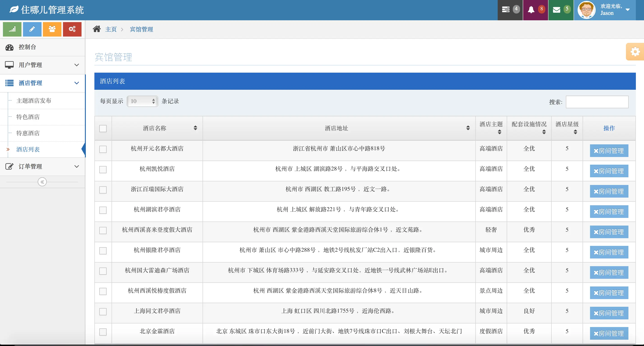Open the records-per-page dropdown showing 10
Screen dimensions: 644x346
[142, 101]
